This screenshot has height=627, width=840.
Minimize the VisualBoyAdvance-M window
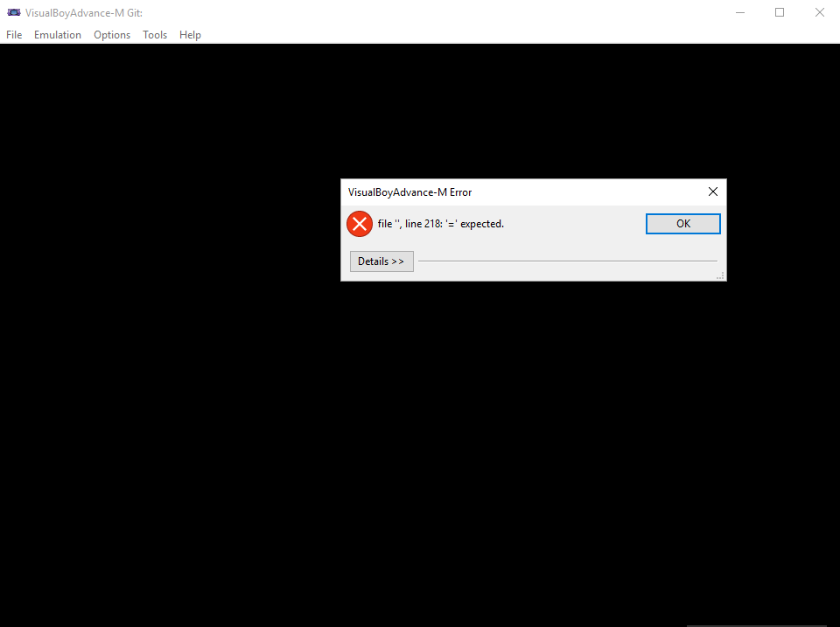coord(740,12)
